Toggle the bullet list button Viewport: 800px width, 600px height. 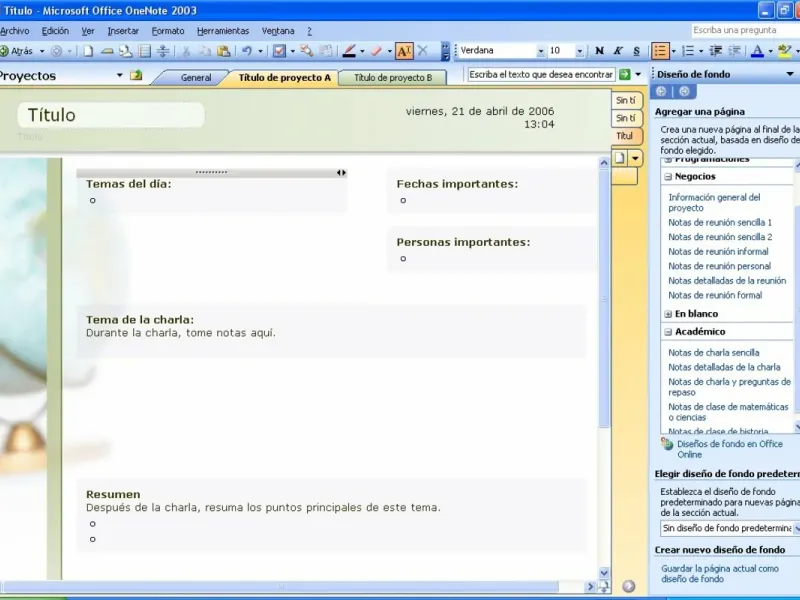pyautogui.click(x=660, y=51)
